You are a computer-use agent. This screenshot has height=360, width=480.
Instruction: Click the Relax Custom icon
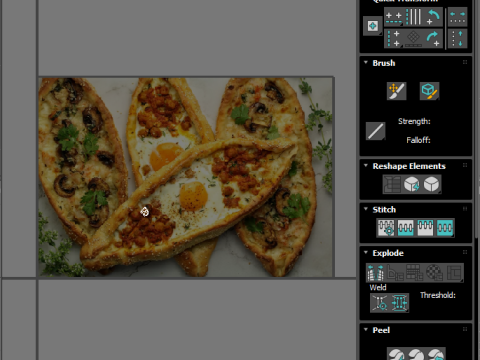pyautogui.click(x=432, y=184)
